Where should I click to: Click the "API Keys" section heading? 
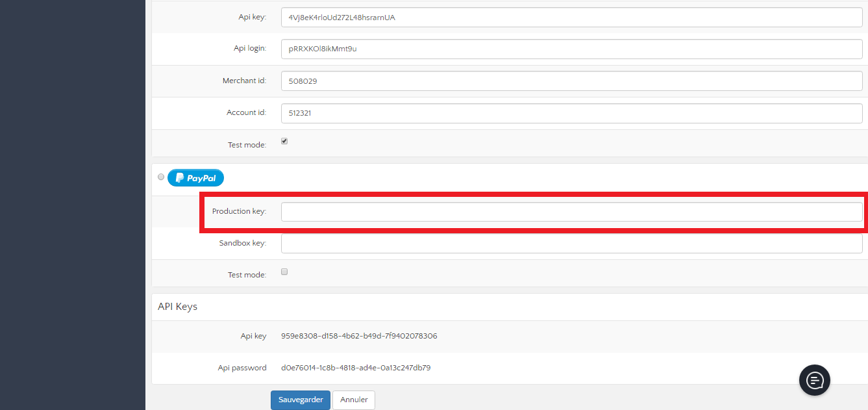pos(177,307)
